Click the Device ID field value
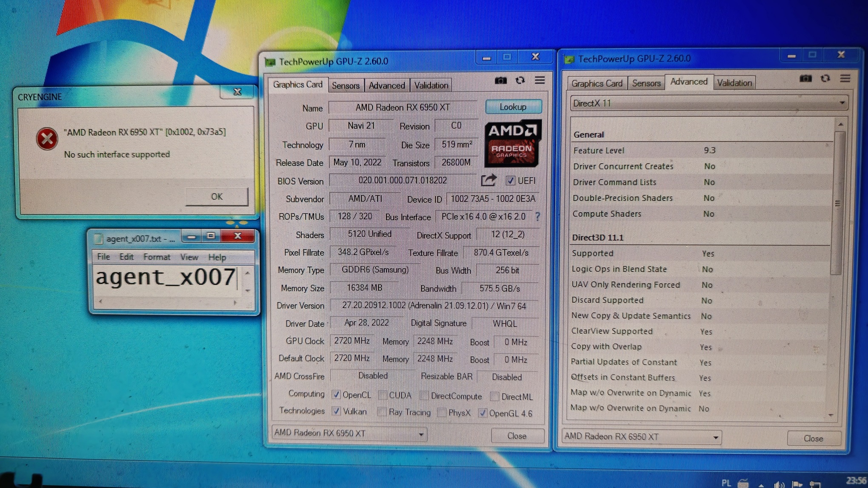 click(x=493, y=199)
